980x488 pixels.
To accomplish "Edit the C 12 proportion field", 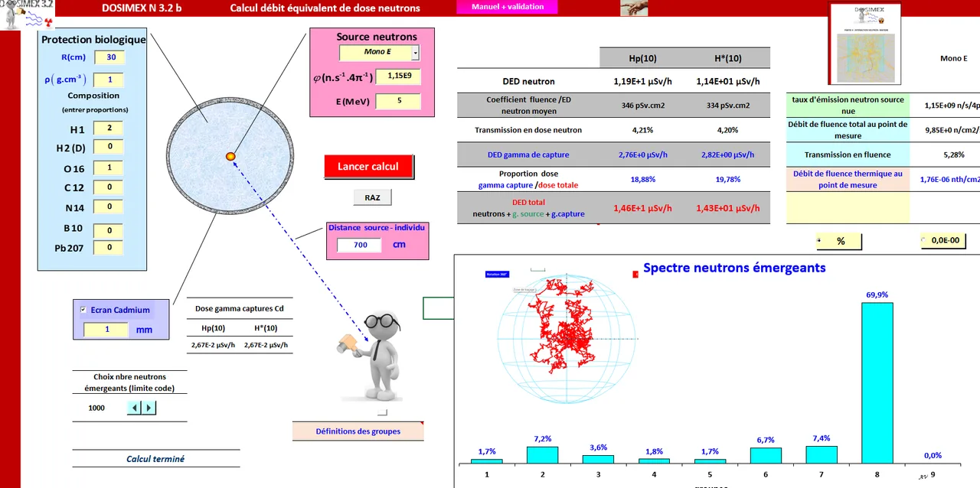I will pos(109,187).
